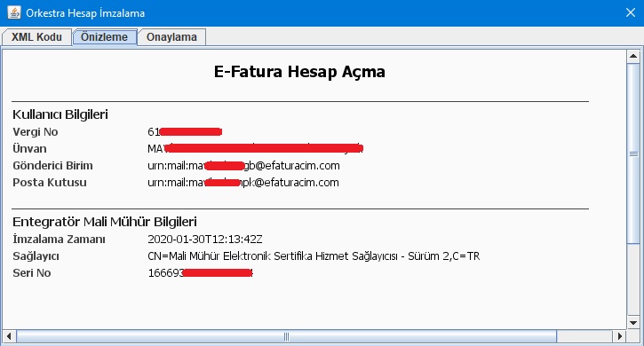
Task: Click the Java icon in title bar
Action: (14, 12)
